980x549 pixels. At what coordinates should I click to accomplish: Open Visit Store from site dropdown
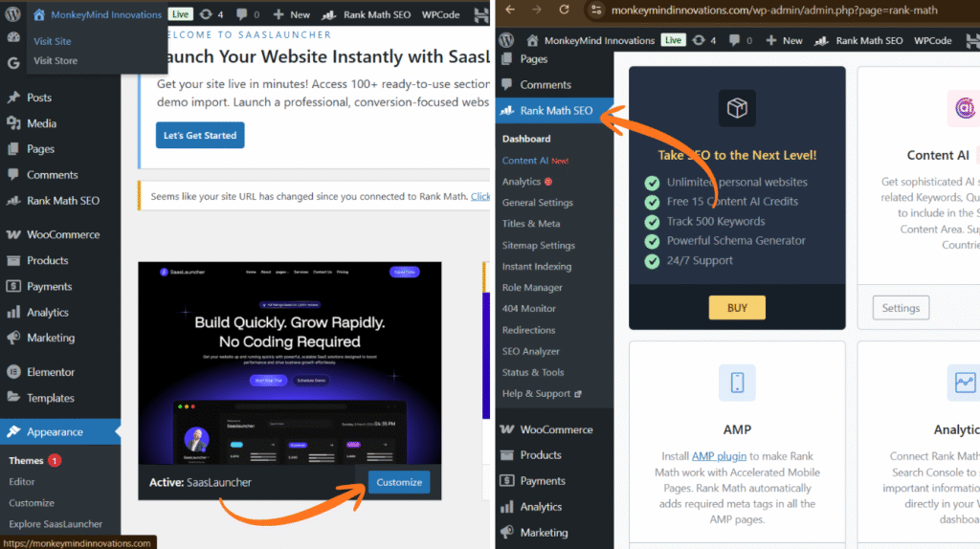click(x=56, y=60)
